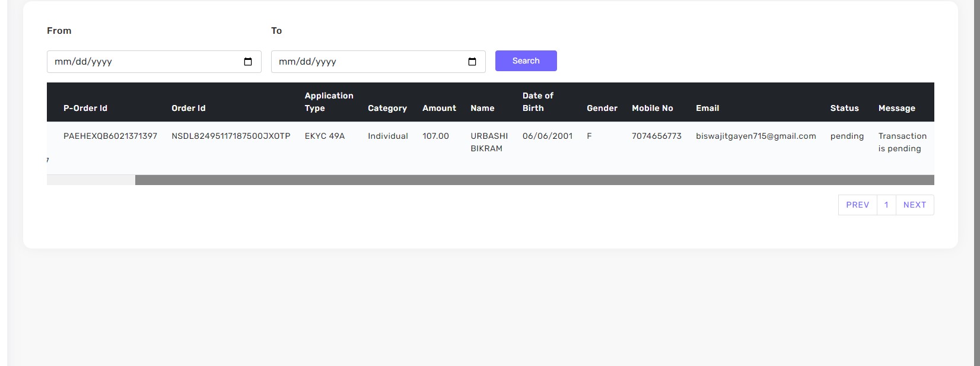
Task: Select page 1 in pagination
Action: click(886, 205)
